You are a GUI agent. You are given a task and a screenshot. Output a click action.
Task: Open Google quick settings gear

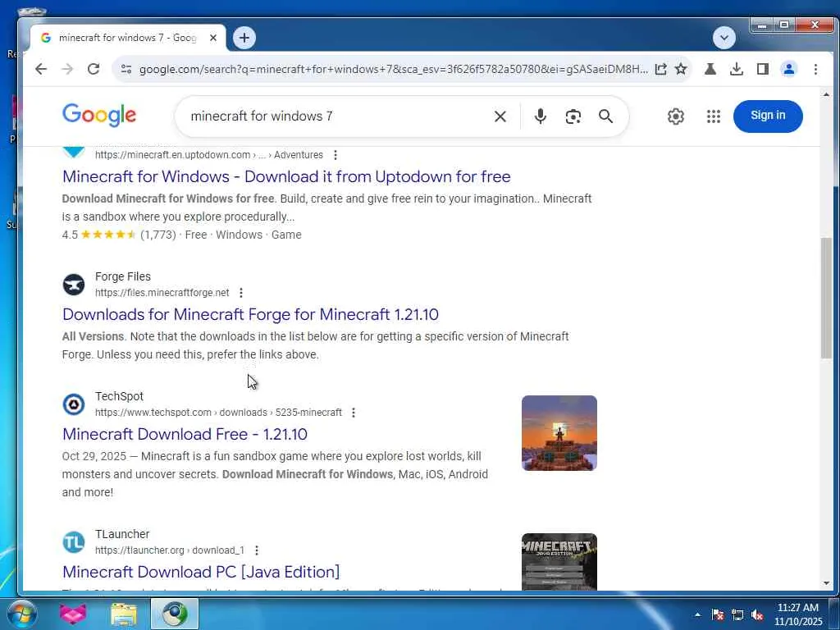676,116
